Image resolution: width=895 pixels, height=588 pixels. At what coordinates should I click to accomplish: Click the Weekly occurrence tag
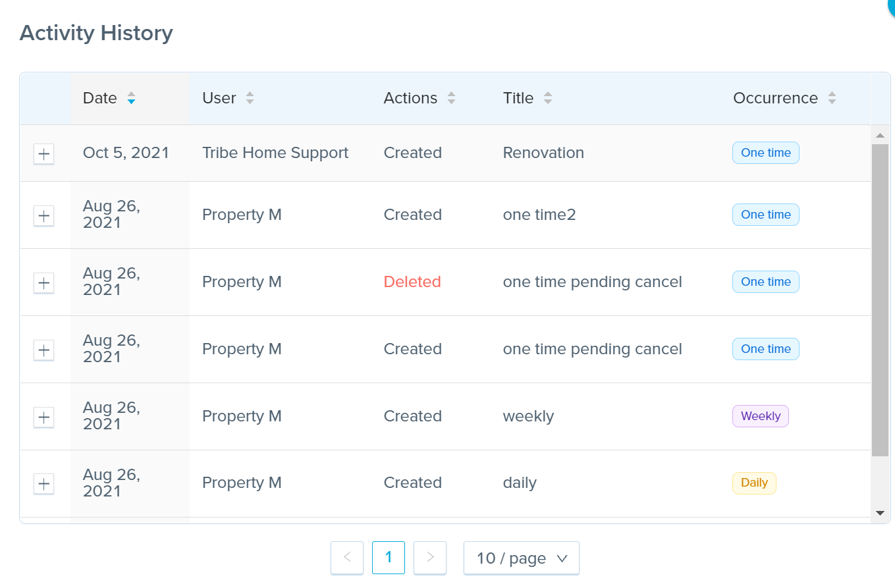point(761,416)
